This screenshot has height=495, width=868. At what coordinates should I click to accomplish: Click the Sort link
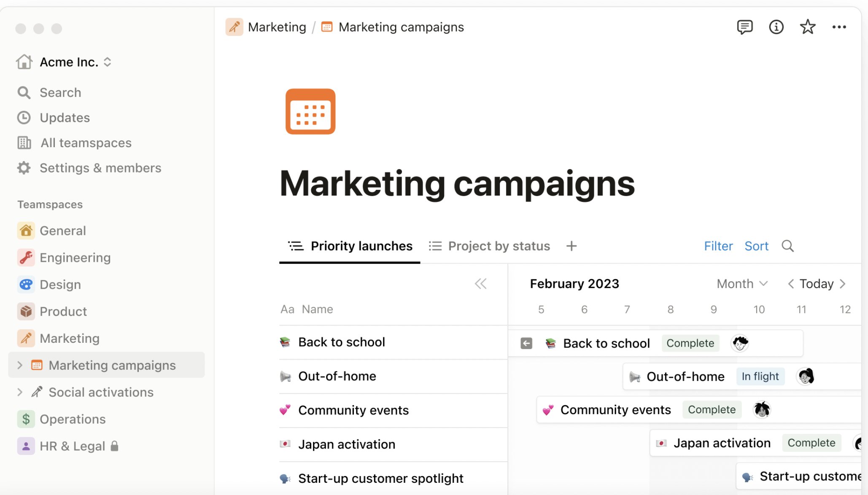click(x=756, y=246)
